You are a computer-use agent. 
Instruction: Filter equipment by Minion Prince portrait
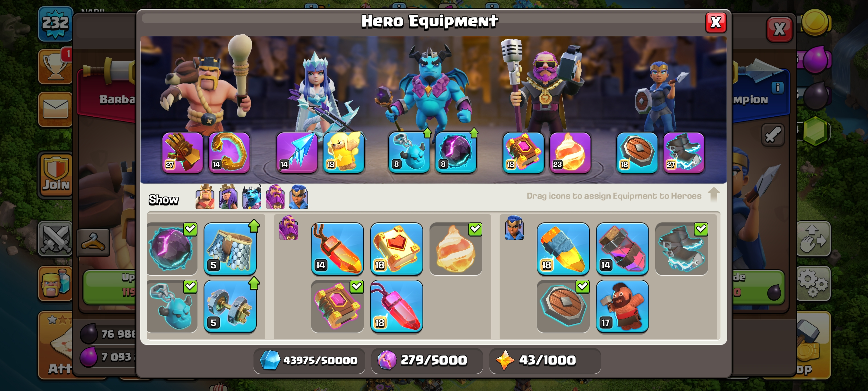pyautogui.click(x=252, y=197)
